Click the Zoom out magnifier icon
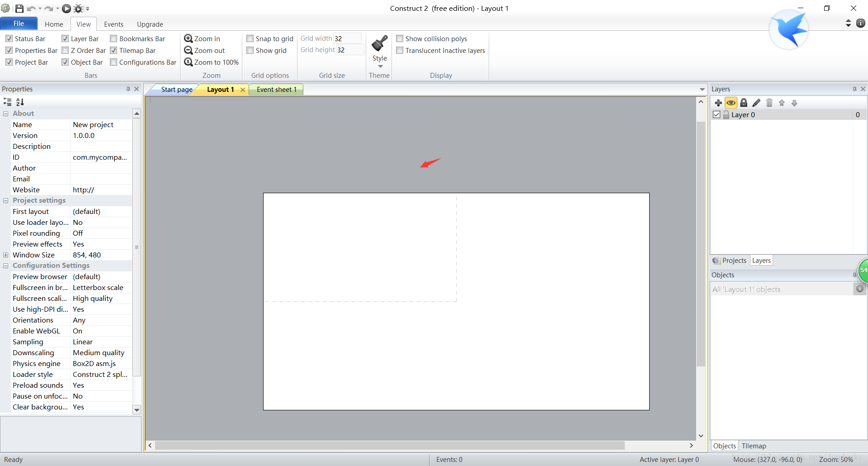 [x=189, y=50]
